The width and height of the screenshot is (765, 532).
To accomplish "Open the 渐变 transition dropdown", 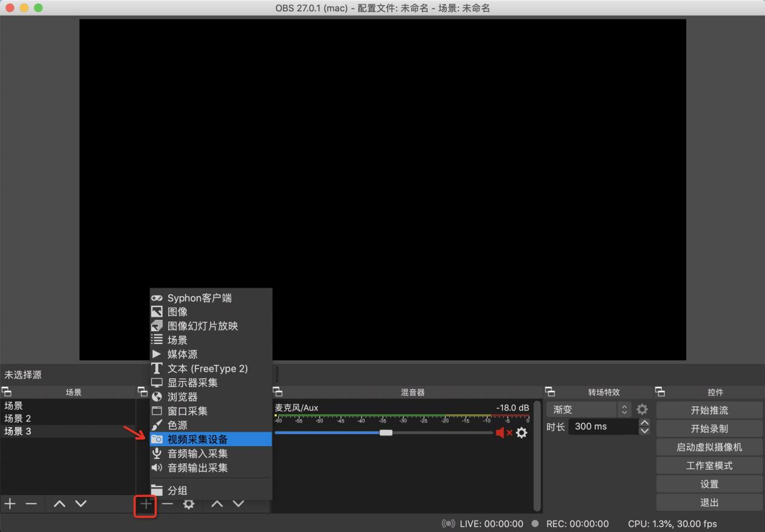I will (x=588, y=409).
